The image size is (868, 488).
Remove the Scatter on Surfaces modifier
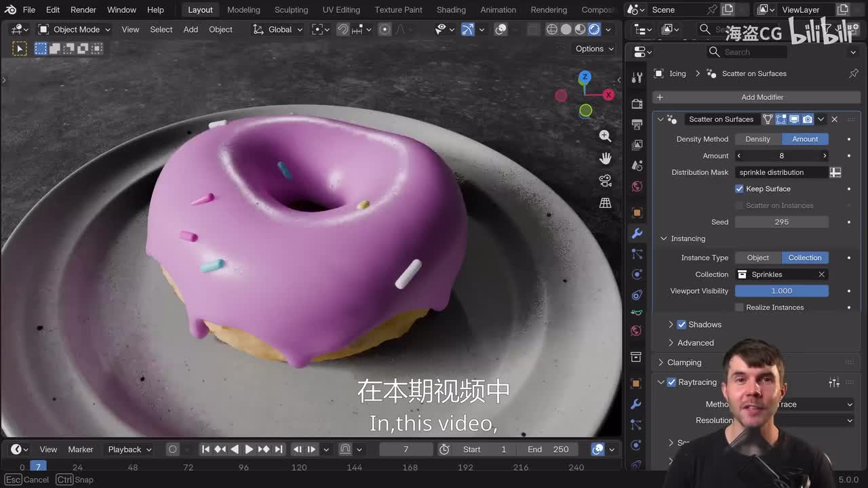pyautogui.click(x=835, y=119)
